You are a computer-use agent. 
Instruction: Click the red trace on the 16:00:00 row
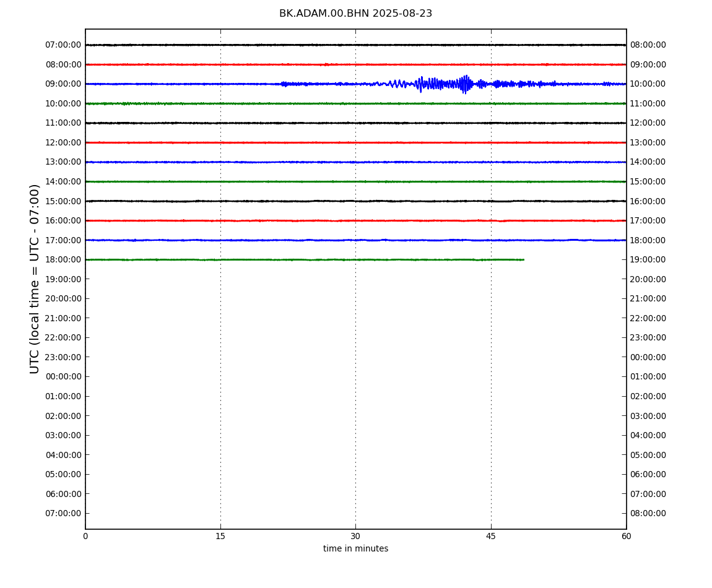point(355,221)
